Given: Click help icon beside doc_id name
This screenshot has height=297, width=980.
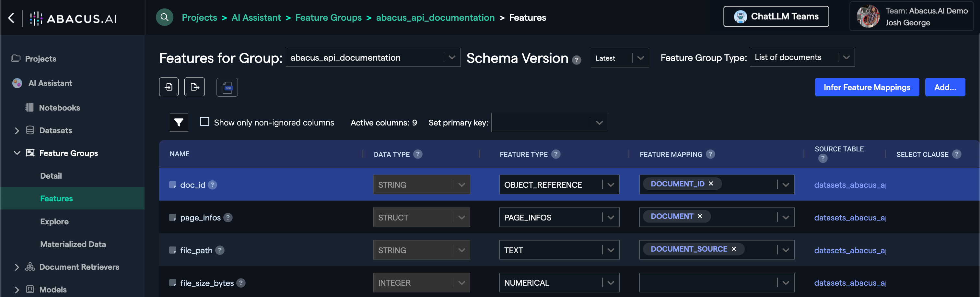Looking at the screenshot, I should point(213,185).
